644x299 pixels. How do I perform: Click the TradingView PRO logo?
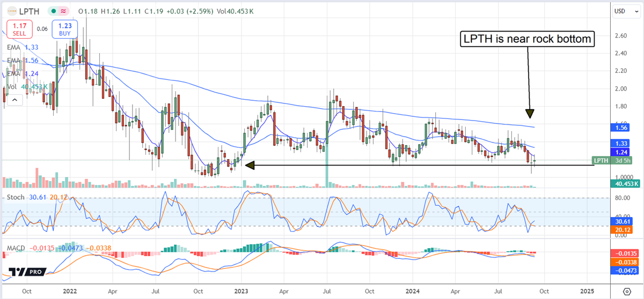pos(25,272)
